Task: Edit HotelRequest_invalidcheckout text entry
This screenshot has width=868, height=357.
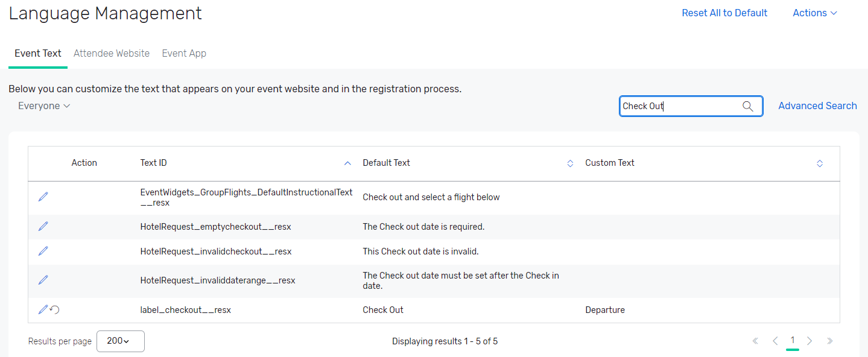Action: [x=43, y=251]
